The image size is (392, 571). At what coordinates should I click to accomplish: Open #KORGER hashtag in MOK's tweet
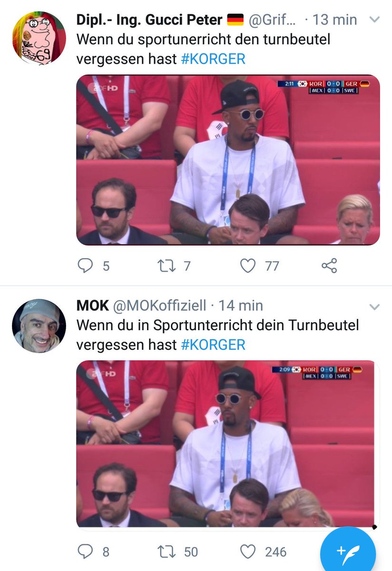point(213,345)
